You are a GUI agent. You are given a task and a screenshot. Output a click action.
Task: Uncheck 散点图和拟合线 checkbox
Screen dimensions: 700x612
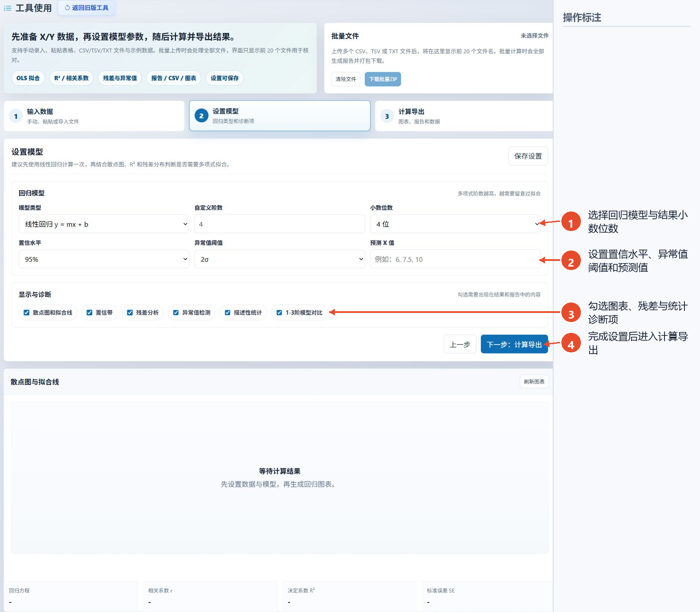coord(26,313)
